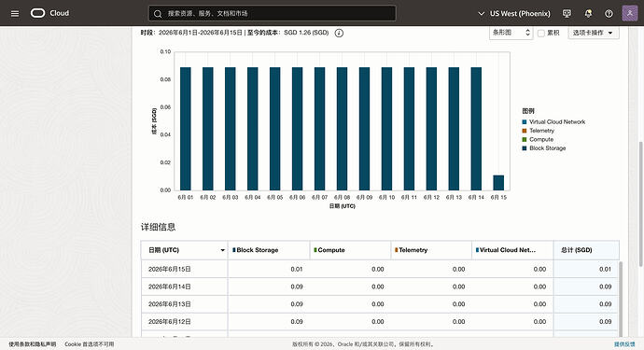Open the notifications bell

click(588, 14)
